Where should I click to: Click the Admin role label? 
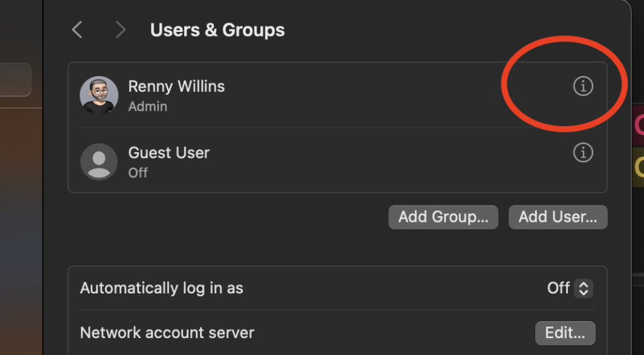[x=148, y=107]
